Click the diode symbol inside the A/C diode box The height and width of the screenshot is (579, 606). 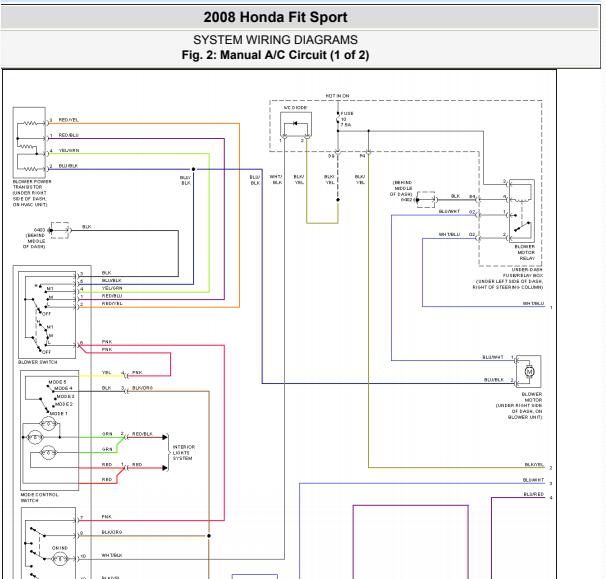point(295,123)
